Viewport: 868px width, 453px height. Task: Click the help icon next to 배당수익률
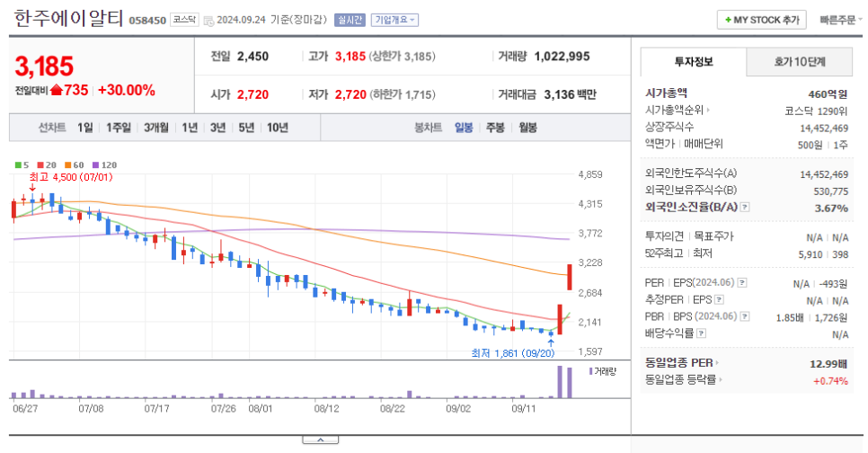pos(702,333)
